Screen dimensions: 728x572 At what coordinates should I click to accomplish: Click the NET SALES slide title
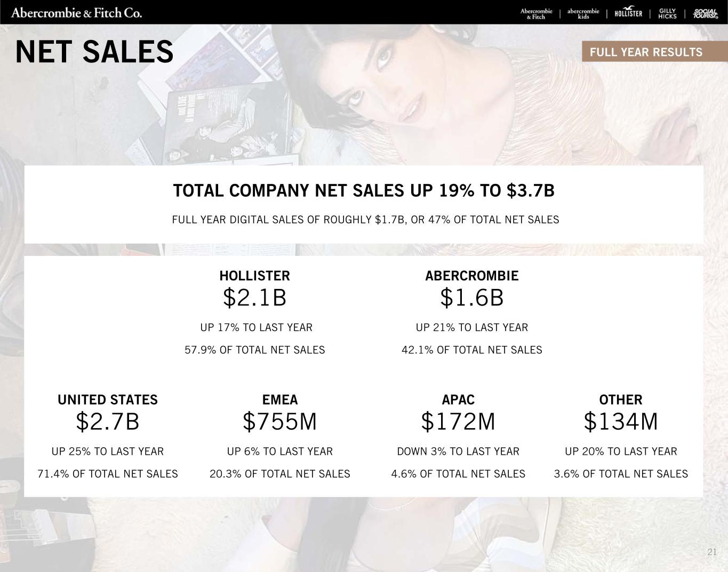(94, 52)
